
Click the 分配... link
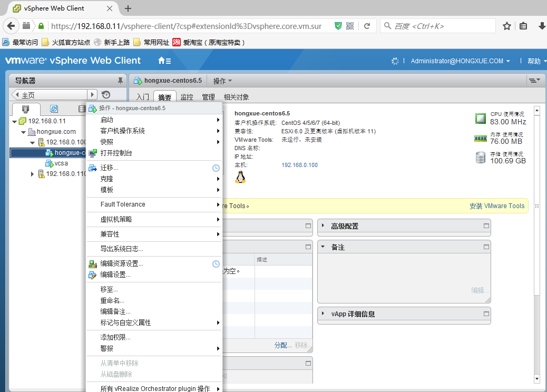tap(283, 345)
